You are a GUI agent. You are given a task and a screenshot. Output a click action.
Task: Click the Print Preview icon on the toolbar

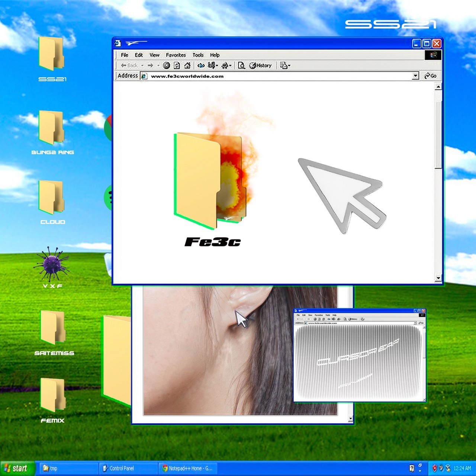click(241, 65)
